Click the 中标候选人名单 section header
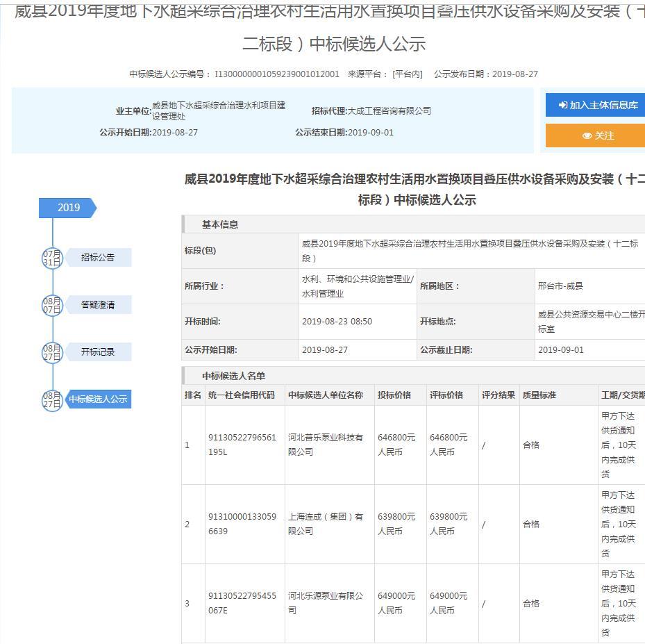645x644 pixels. 234,376
